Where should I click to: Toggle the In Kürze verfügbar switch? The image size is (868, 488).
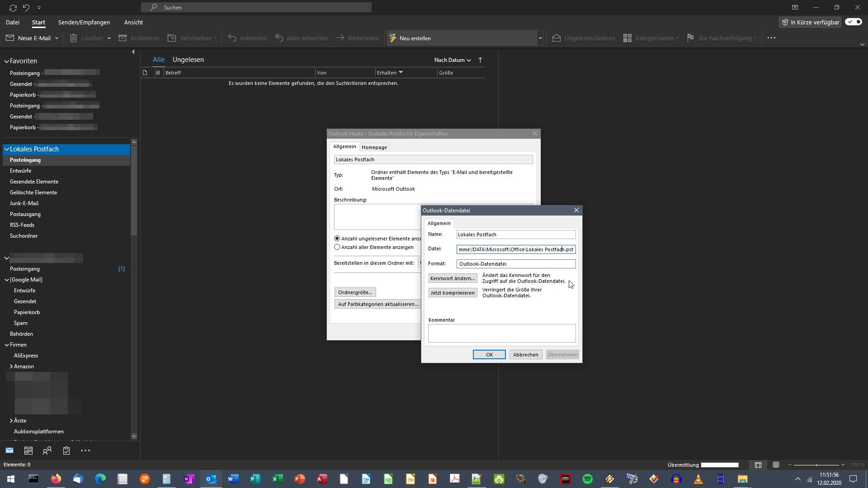click(x=854, y=22)
